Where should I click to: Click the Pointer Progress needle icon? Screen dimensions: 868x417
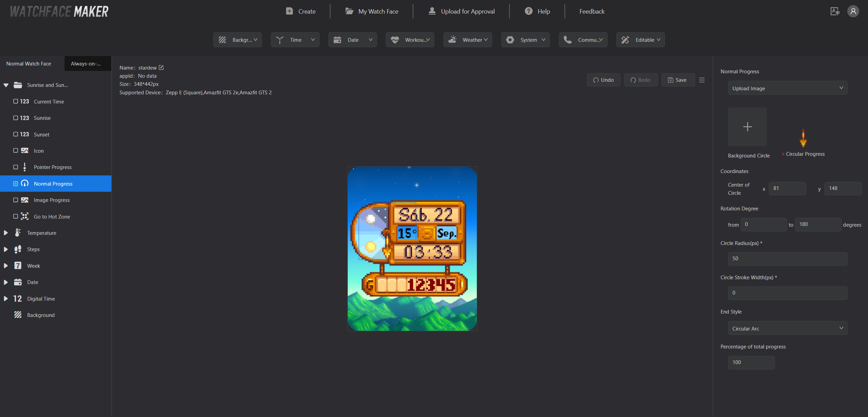pos(24,167)
